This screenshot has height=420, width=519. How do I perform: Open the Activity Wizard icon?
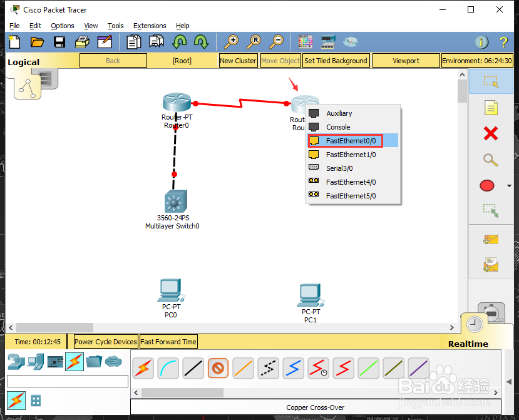[105, 42]
